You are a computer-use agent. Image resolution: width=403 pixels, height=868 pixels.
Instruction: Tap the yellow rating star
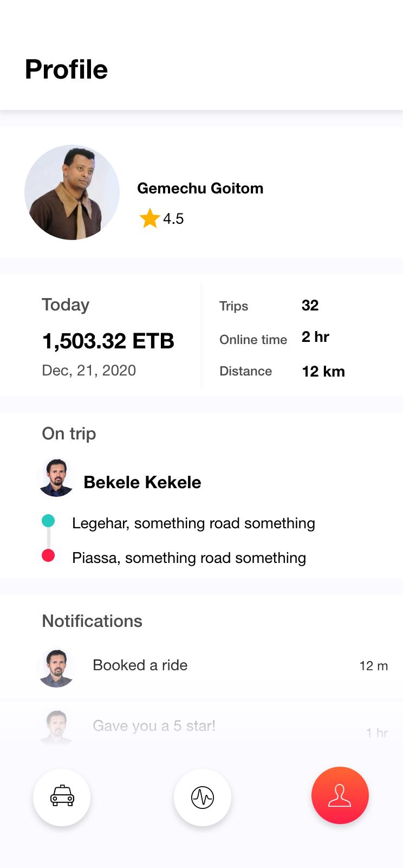(149, 218)
